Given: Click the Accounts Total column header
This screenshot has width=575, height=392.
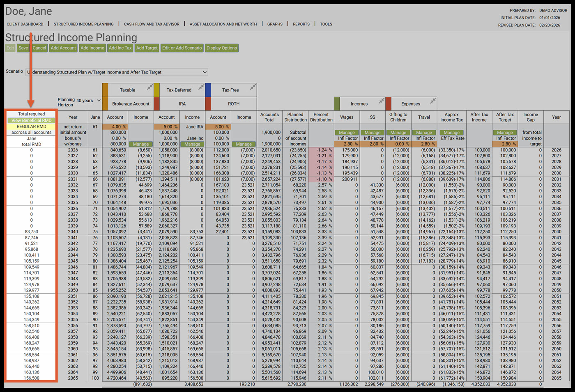Looking at the screenshot, I should click(269, 117).
